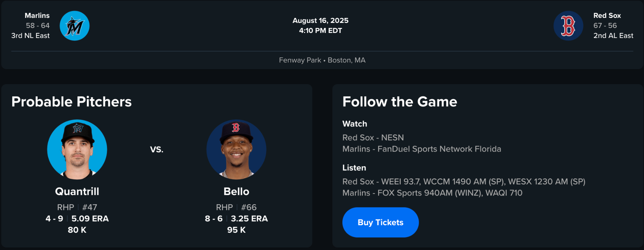Click the Probable Pitchers heading
Screen dimensions: 644x250
click(72, 102)
